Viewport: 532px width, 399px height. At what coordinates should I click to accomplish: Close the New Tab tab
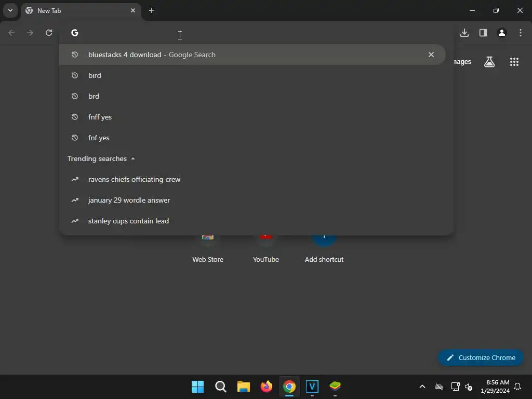[132, 10]
